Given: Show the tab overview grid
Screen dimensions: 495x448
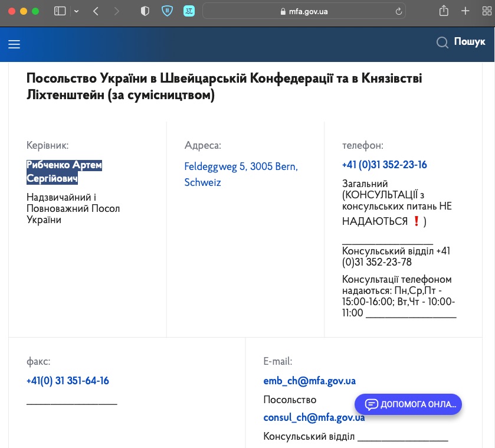Looking at the screenshot, I should 487,11.
